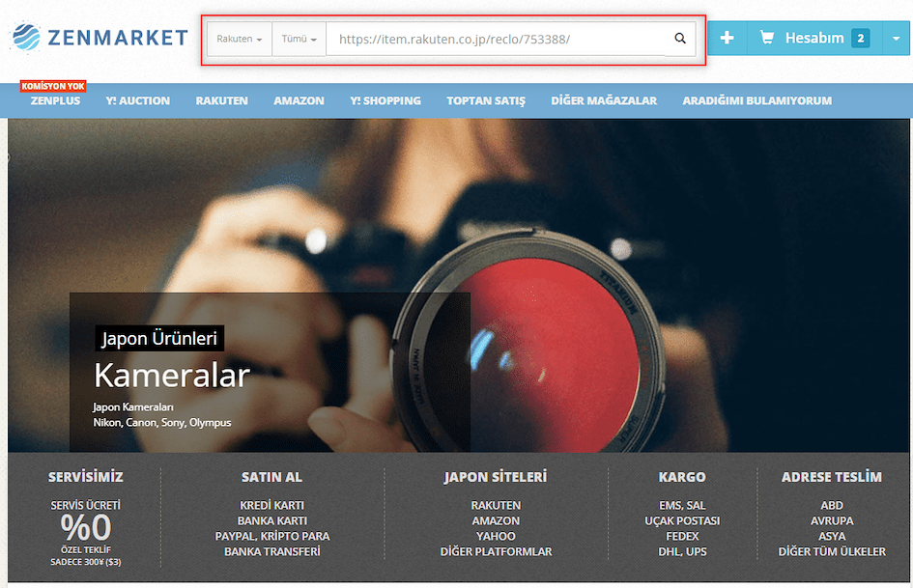Viewport: 913px width, 588px height.
Task: Click EMS, SAL shipping text
Action: click(x=682, y=505)
